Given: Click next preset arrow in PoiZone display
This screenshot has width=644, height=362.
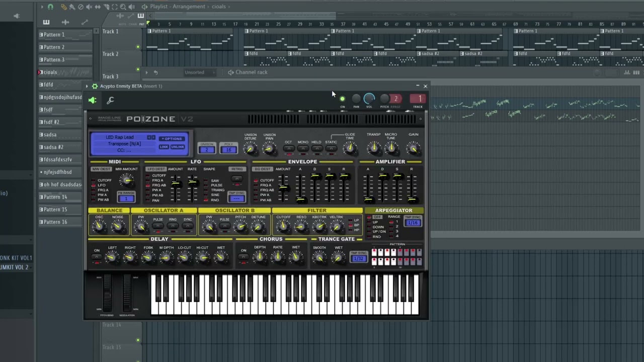Looking at the screenshot, I should (x=153, y=137).
